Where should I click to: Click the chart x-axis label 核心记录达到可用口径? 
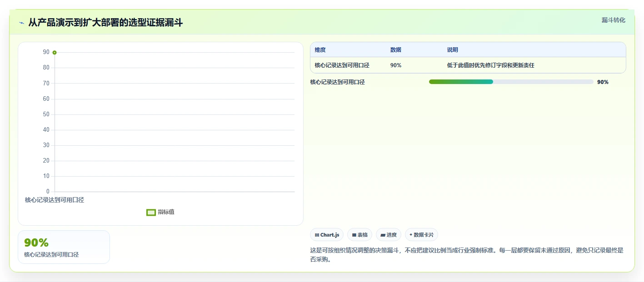pos(55,200)
